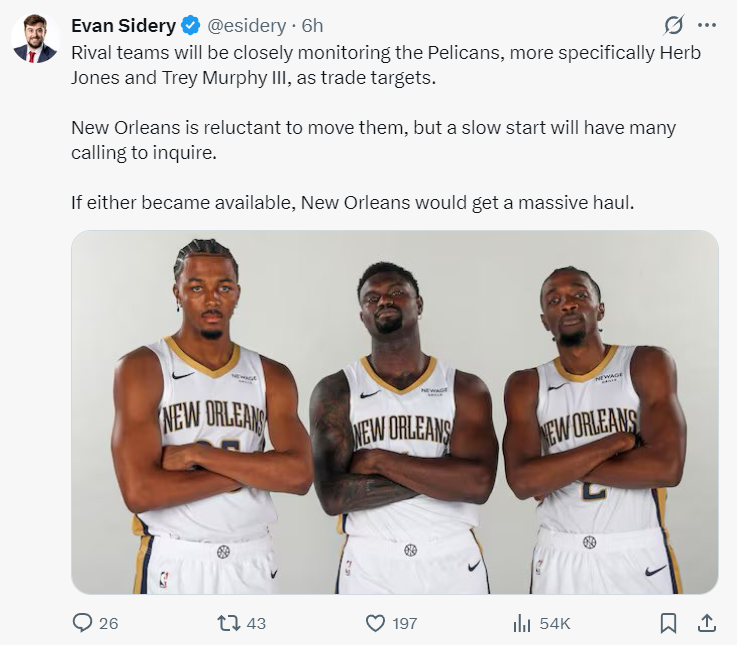
Task: Click the 197 likes count
Action: (x=404, y=623)
